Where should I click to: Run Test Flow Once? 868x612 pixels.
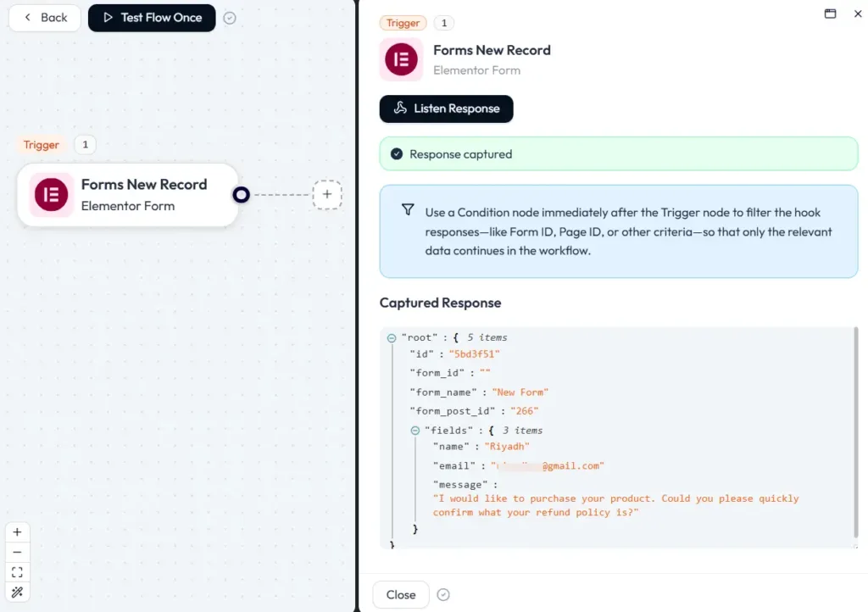tap(152, 18)
